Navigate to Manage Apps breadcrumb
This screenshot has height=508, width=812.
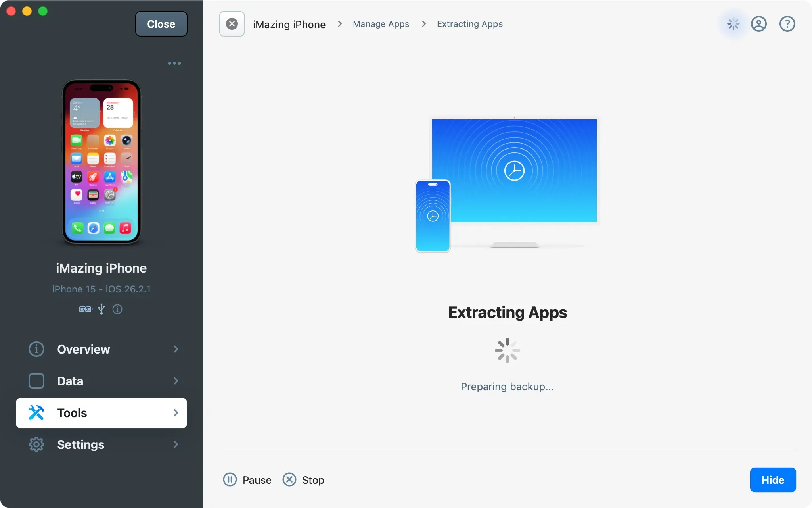tap(381, 24)
